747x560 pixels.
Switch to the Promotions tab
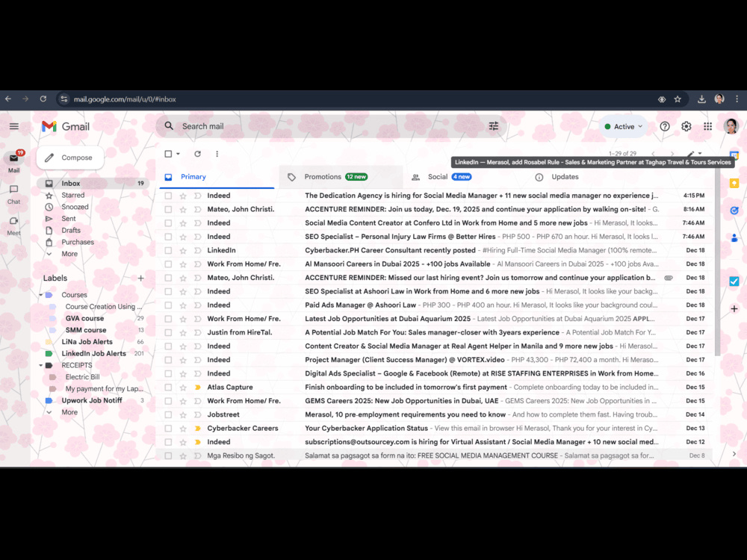coord(341,177)
